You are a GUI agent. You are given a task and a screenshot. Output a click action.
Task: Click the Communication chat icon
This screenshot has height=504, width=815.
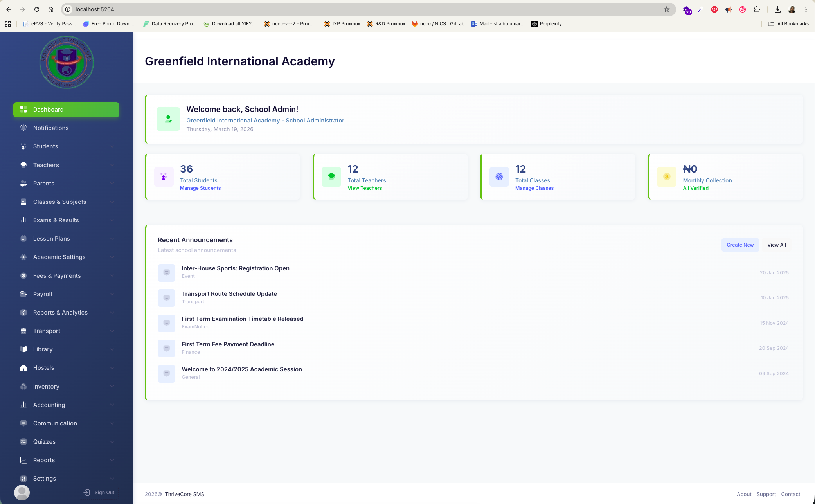pyautogui.click(x=23, y=423)
